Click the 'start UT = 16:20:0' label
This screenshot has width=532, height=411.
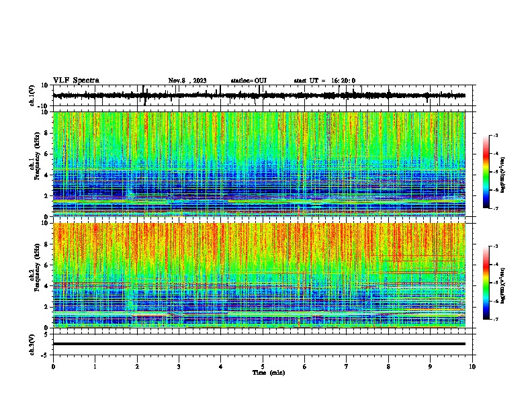(324, 81)
